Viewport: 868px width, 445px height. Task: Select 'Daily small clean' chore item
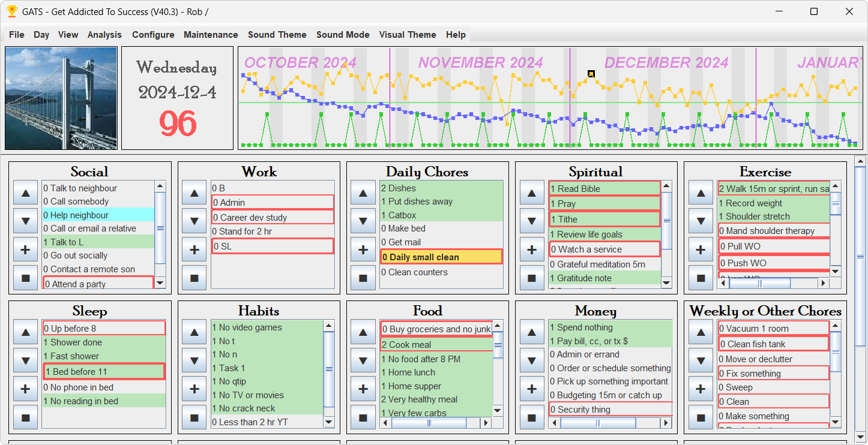(x=441, y=257)
